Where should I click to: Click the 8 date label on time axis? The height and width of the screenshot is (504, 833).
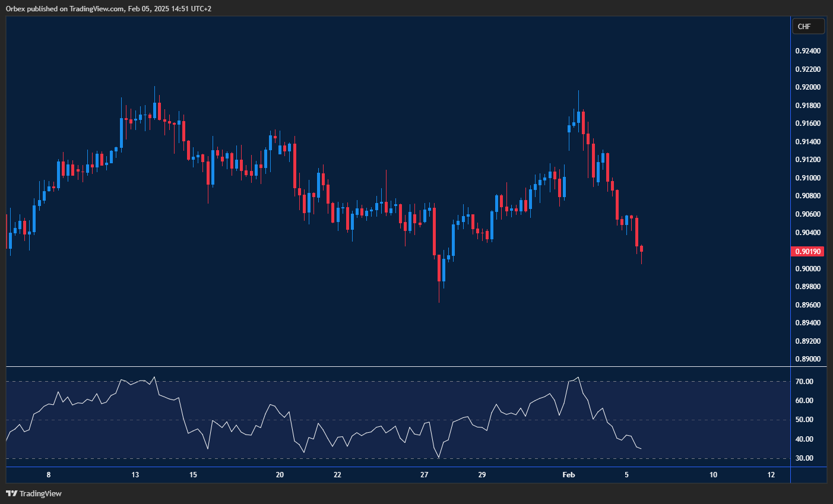coord(48,475)
